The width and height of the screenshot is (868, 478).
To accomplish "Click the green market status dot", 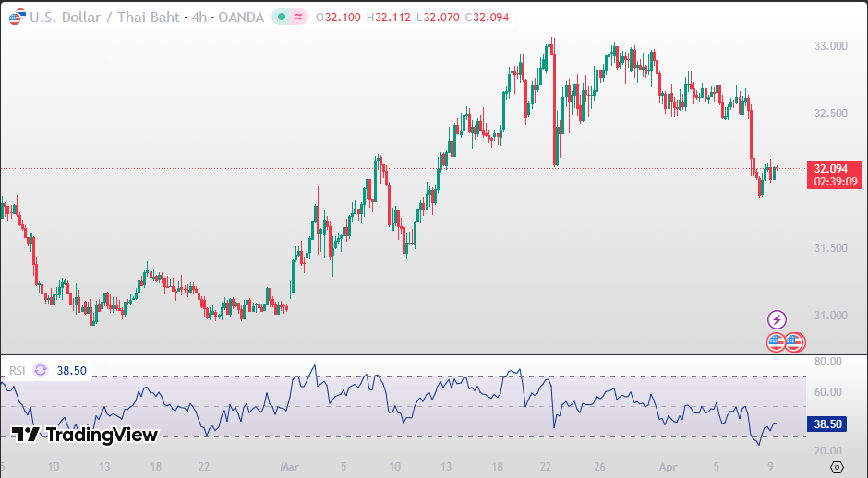I will pyautogui.click(x=281, y=18).
